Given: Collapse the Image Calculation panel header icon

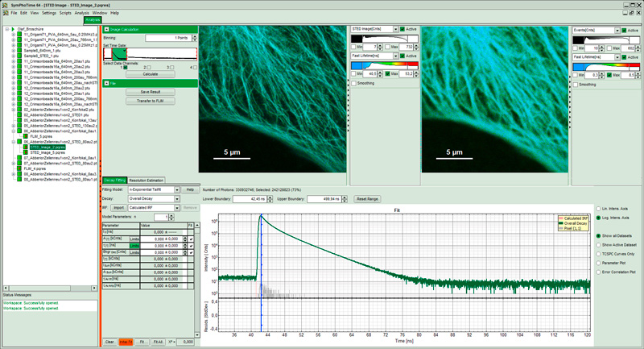Looking at the screenshot, I should [x=107, y=30].
